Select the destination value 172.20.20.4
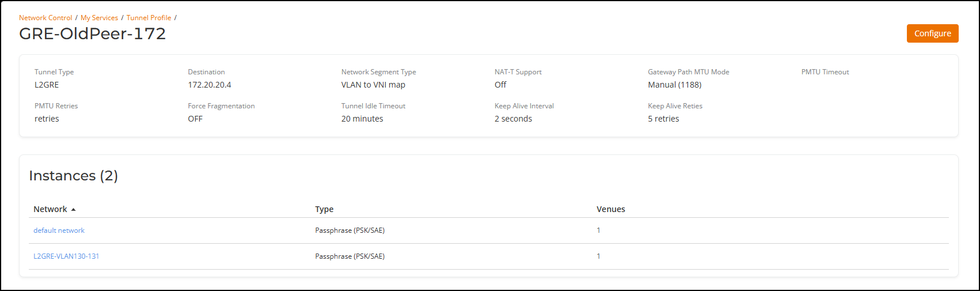The width and height of the screenshot is (980, 291). click(209, 85)
